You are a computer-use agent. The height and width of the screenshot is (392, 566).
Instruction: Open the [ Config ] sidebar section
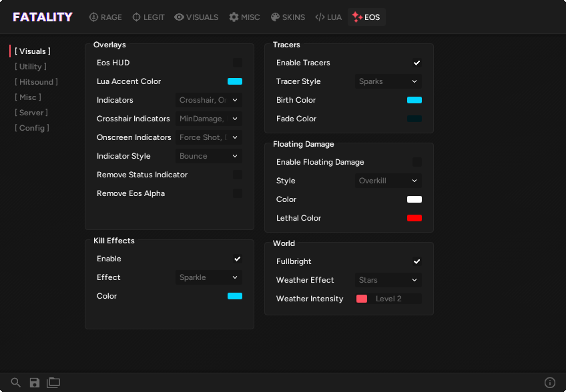click(32, 128)
